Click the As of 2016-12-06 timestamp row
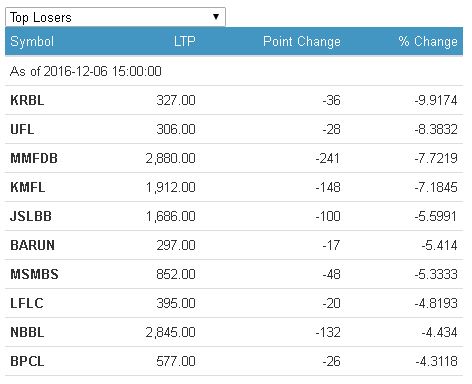Screen dimensions: 472x384 pyautogui.click(x=234, y=71)
